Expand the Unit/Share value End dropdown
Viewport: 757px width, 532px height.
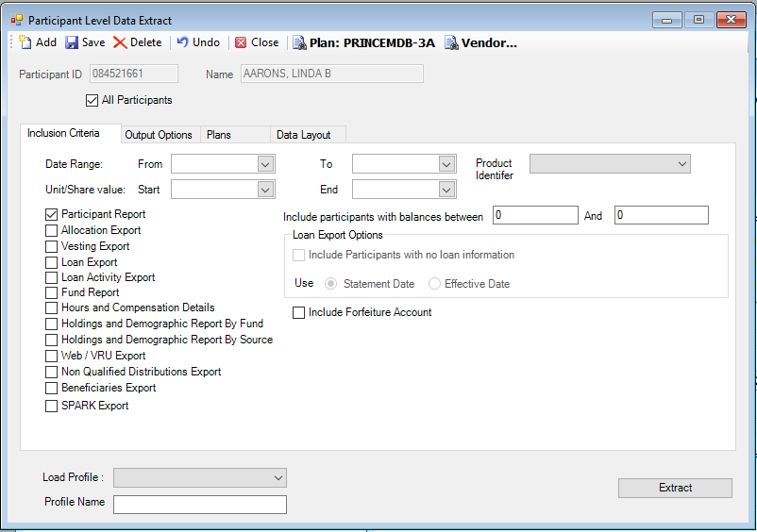point(446,190)
